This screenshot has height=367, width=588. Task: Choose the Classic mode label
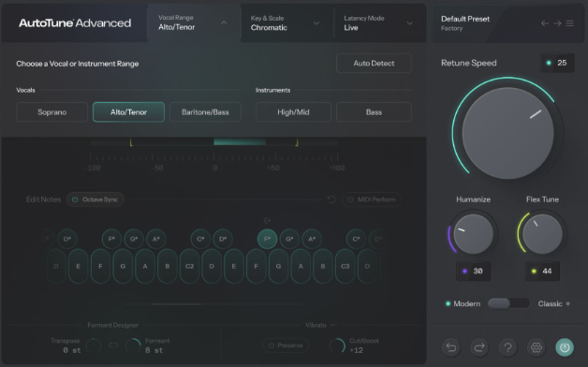pos(550,303)
